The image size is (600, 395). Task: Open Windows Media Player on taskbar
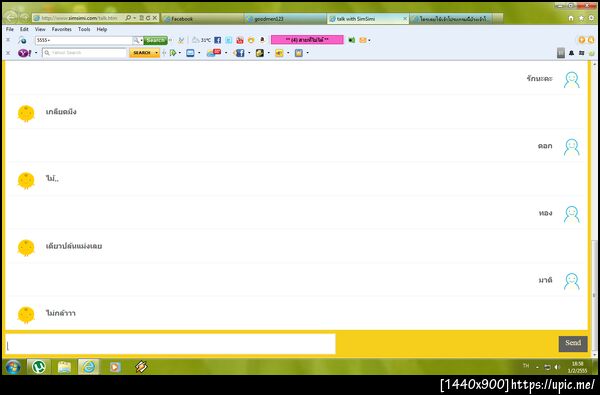114,367
